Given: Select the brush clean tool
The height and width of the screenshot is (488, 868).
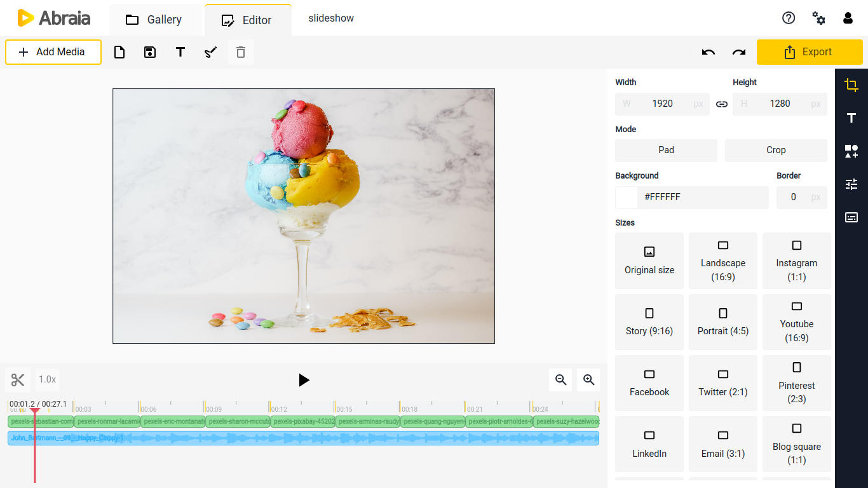Looking at the screenshot, I should point(211,52).
